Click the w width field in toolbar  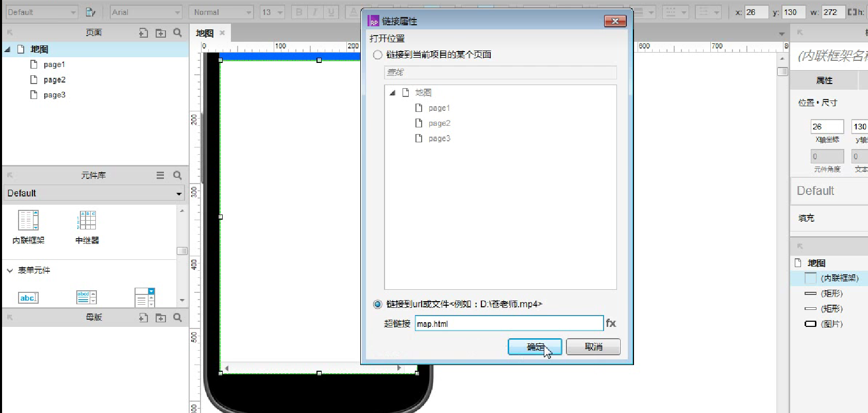coord(832,12)
